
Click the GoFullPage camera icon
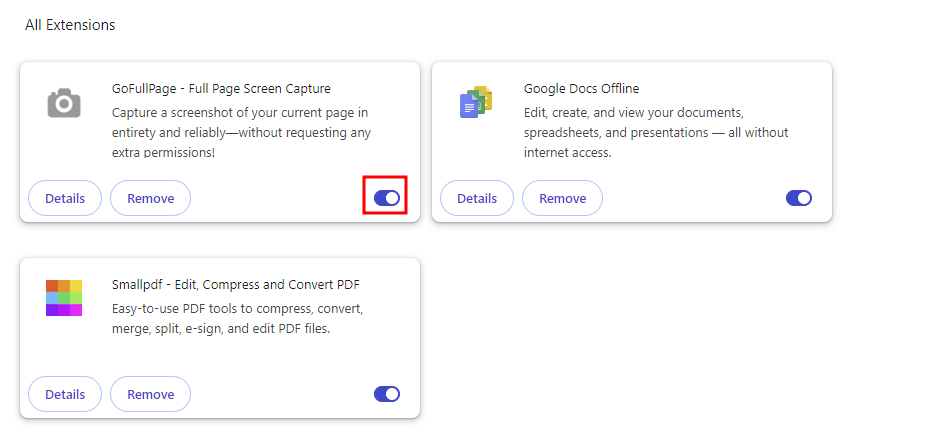tap(64, 103)
